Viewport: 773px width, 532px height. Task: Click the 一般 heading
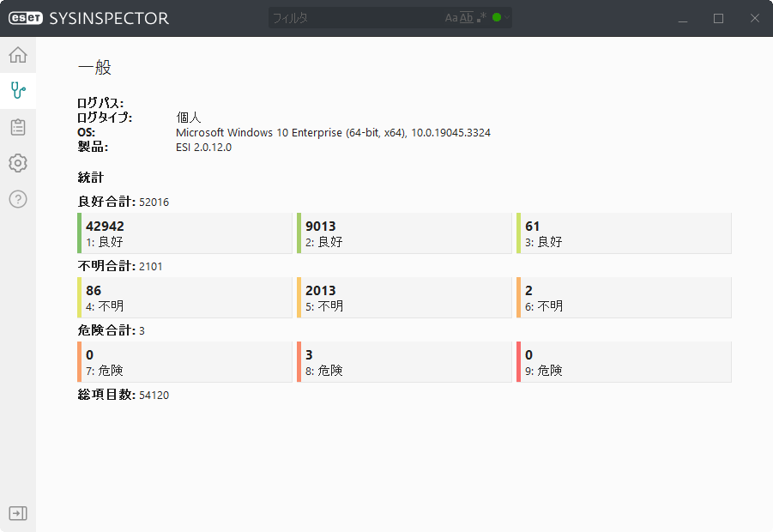tap(94, 67)
